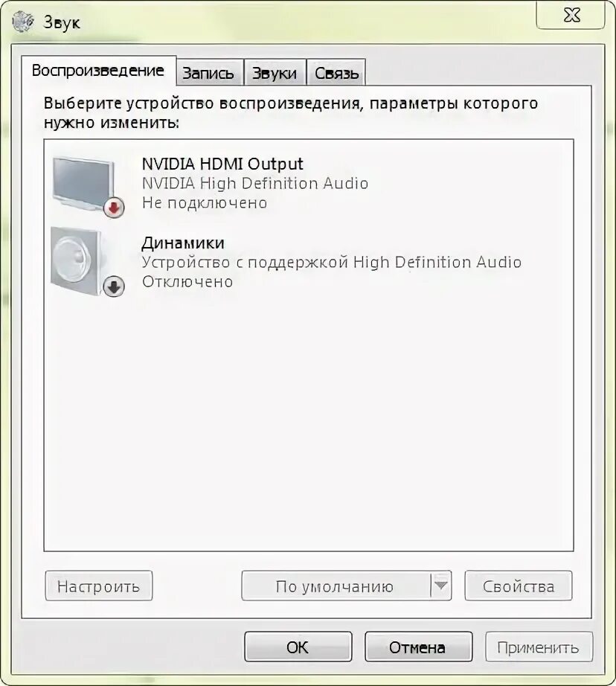Select the Воспроизведение tab
This screenshot has height=686, width=616.
tap(98, 70)
